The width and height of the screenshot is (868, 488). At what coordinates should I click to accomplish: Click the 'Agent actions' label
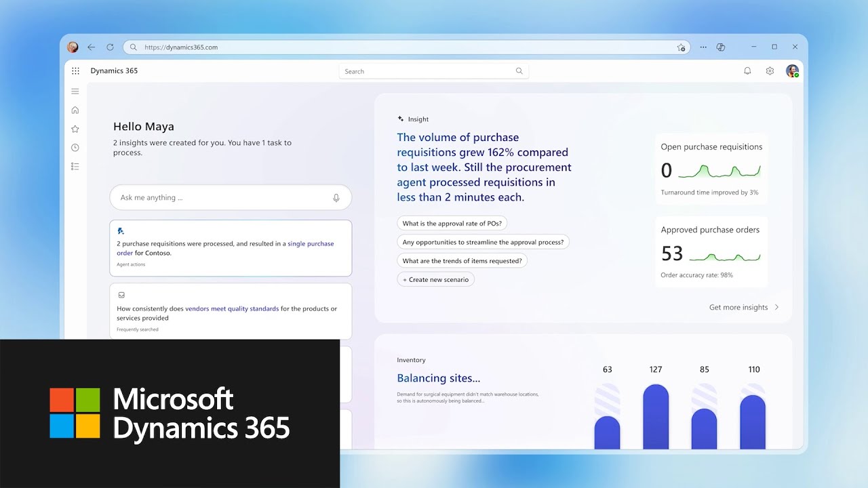tap(131, 264)
